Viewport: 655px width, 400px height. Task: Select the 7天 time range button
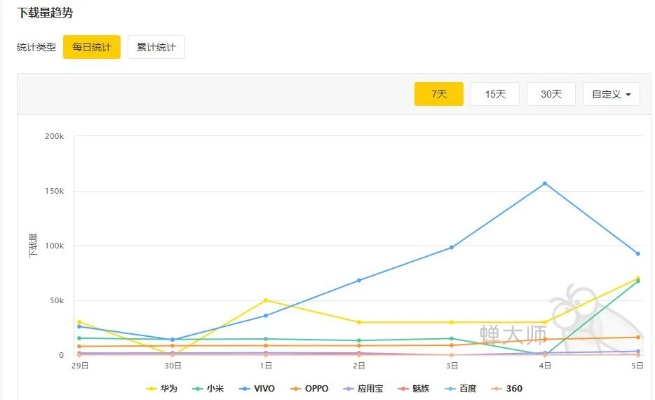point(439,94)
